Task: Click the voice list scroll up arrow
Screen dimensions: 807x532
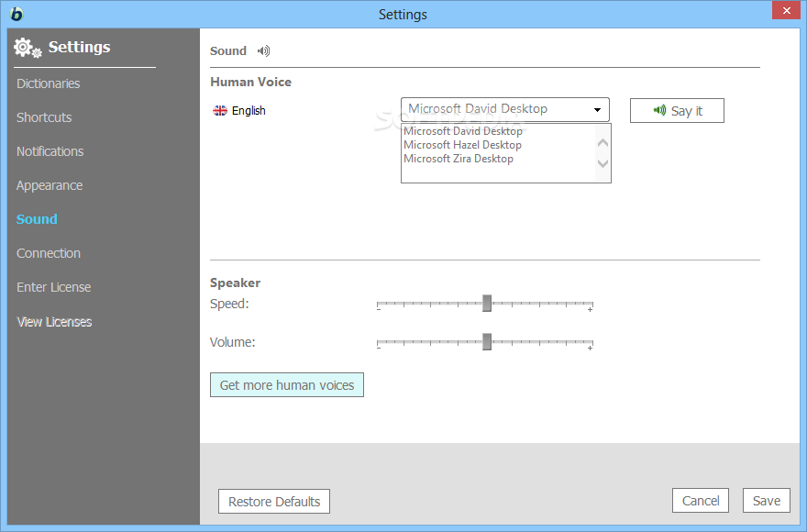Action: (x=602, y=143)
